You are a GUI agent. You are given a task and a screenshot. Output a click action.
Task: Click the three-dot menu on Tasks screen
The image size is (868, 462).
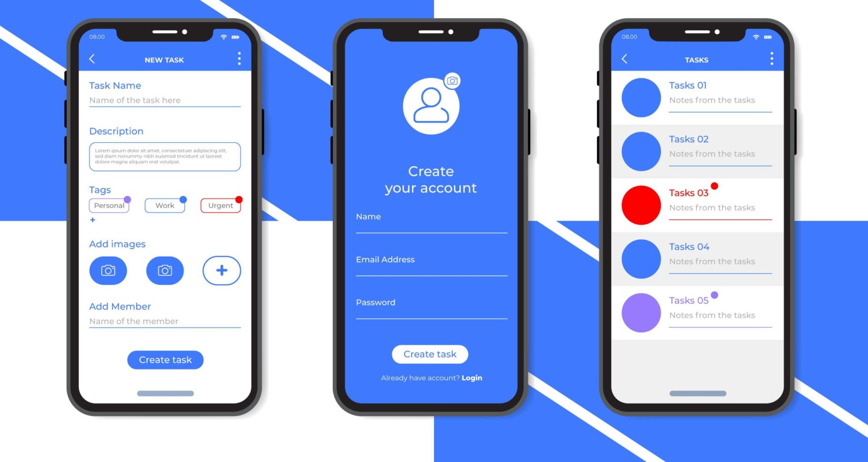775,60
